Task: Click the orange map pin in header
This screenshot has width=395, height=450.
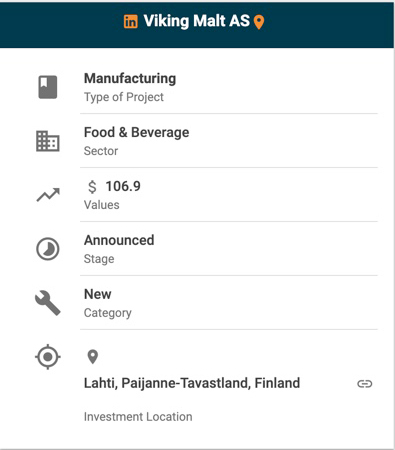Action: (x=259, y=22)
